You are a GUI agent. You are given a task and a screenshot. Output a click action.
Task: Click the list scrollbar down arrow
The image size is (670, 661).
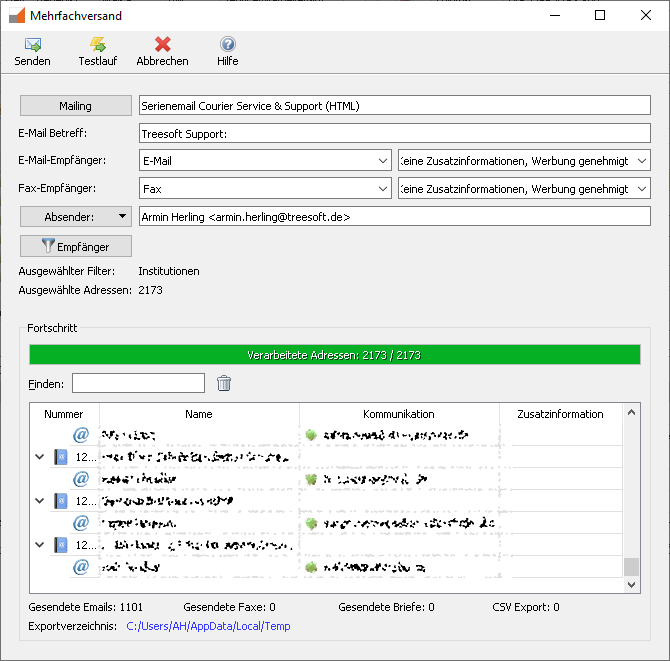(x=632, y=585)
